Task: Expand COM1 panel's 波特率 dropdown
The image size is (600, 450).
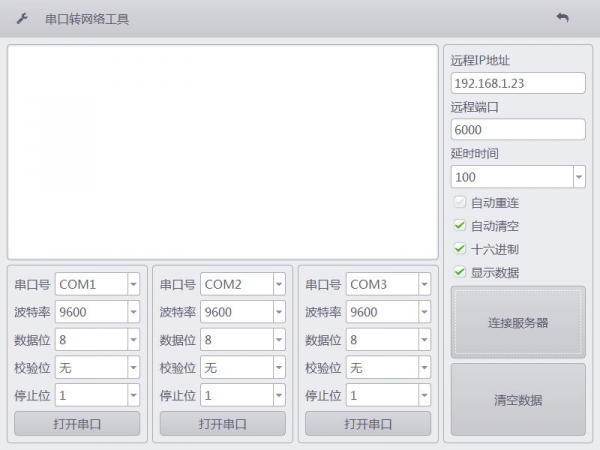Action: coord(133,312)
